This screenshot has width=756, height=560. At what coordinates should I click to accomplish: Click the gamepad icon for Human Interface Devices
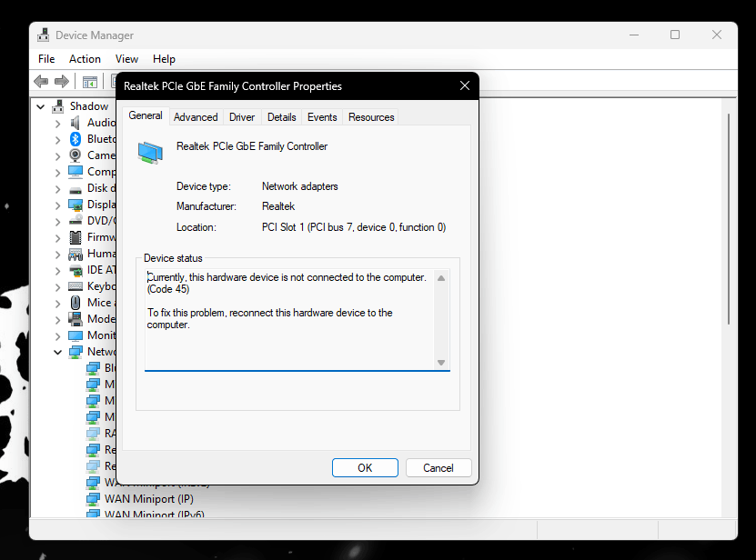click(x=75, y=253)
